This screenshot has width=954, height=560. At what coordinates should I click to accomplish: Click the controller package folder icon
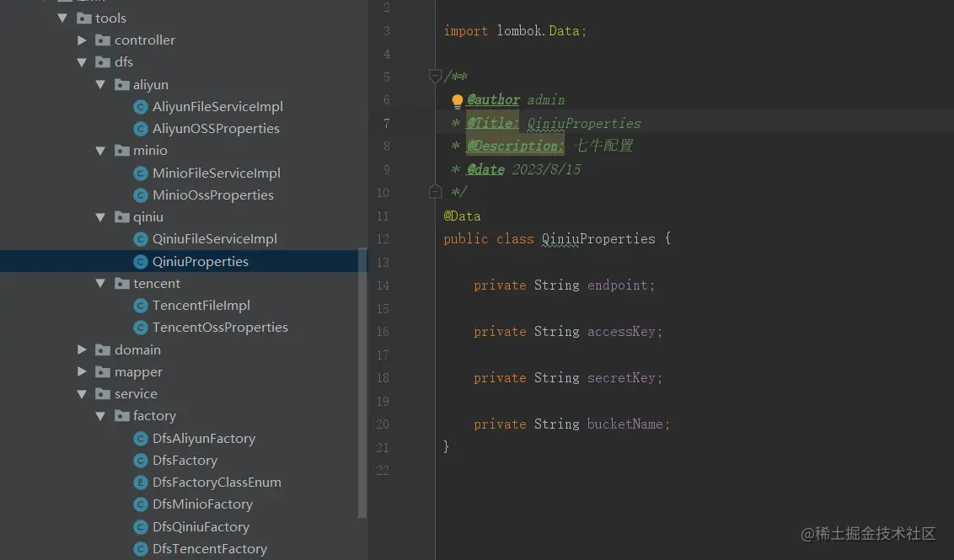[x=103, y=40]
